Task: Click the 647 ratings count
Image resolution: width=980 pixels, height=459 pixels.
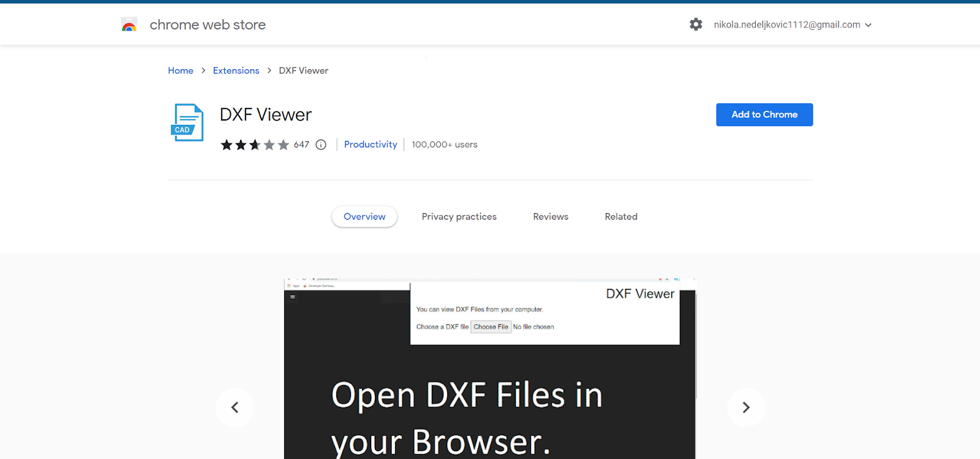Action: tap(301, 145)
